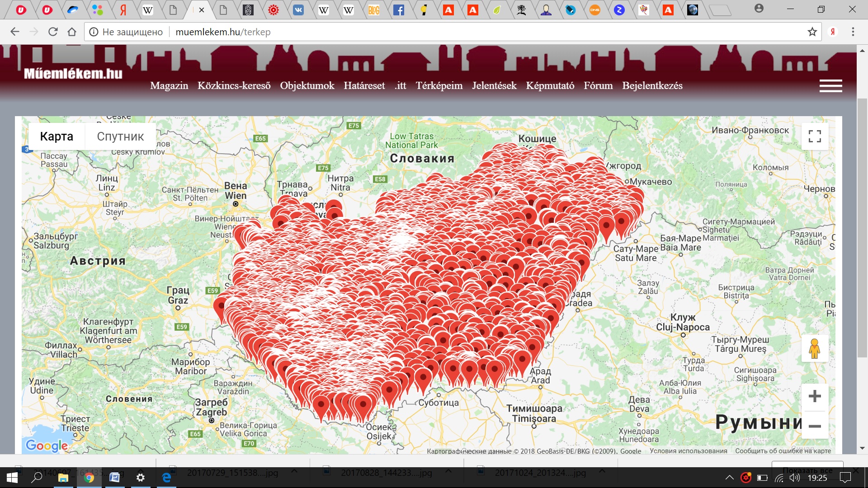Screen dimensions: 868x488
Task: Click the Загреб Zagreb city label
Action: 211,407
